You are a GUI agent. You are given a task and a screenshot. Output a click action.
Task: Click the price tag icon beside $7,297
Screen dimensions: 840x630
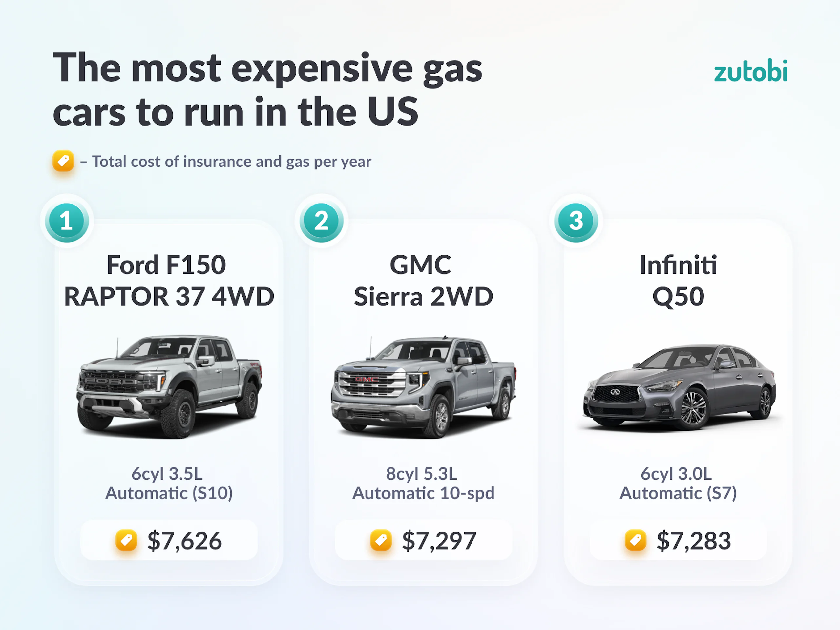[381, 540]
